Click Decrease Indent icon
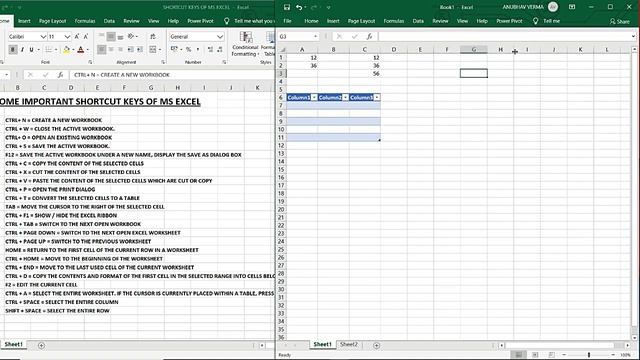The image size is (640, 360). pyautogui.click(x=130, y=49)
